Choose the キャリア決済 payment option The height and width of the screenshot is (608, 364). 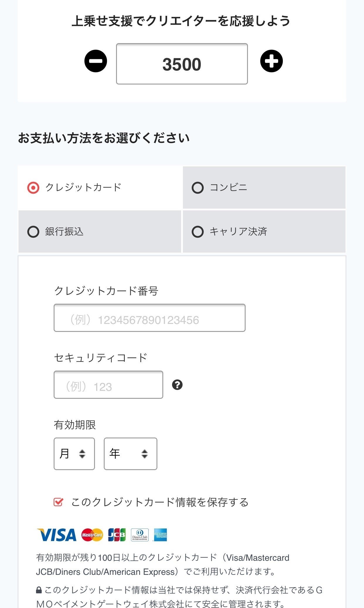click(x=198, y=232)
